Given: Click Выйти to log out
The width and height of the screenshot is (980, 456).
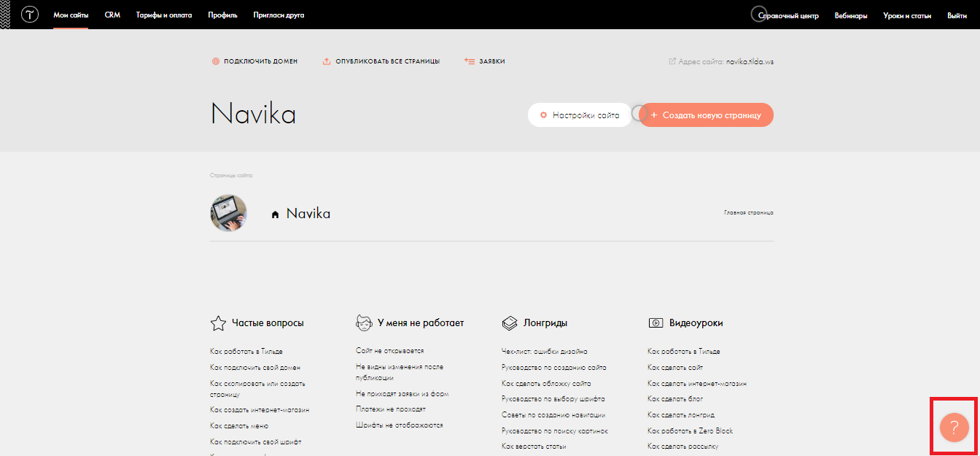Looking at the screenshot, I should 957,15.
